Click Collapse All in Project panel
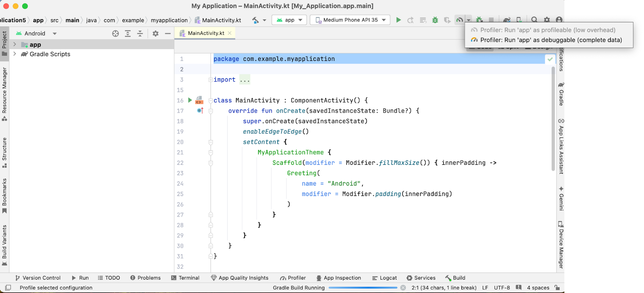 coord(140,34)
